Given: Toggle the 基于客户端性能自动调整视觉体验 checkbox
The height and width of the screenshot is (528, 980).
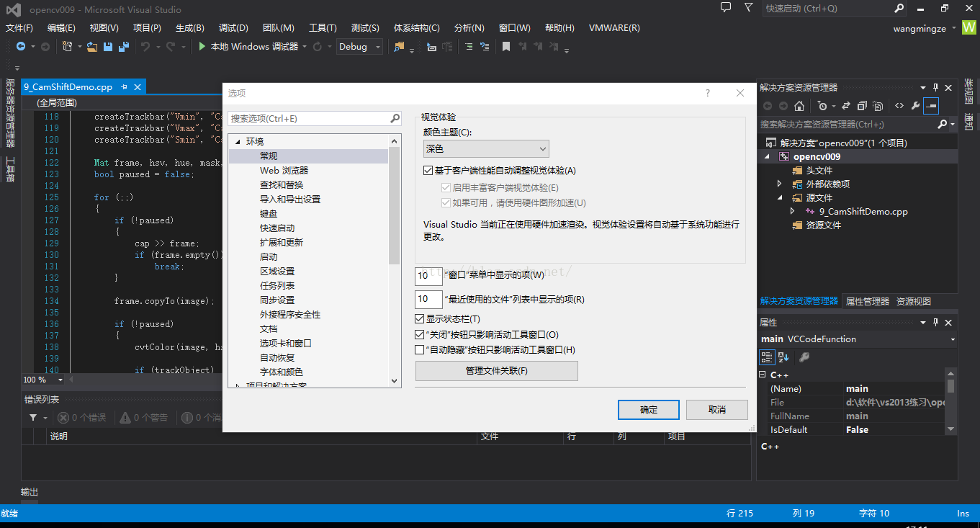Looking at the screenshot, I should pyautogui.click(x=428, y=171).
